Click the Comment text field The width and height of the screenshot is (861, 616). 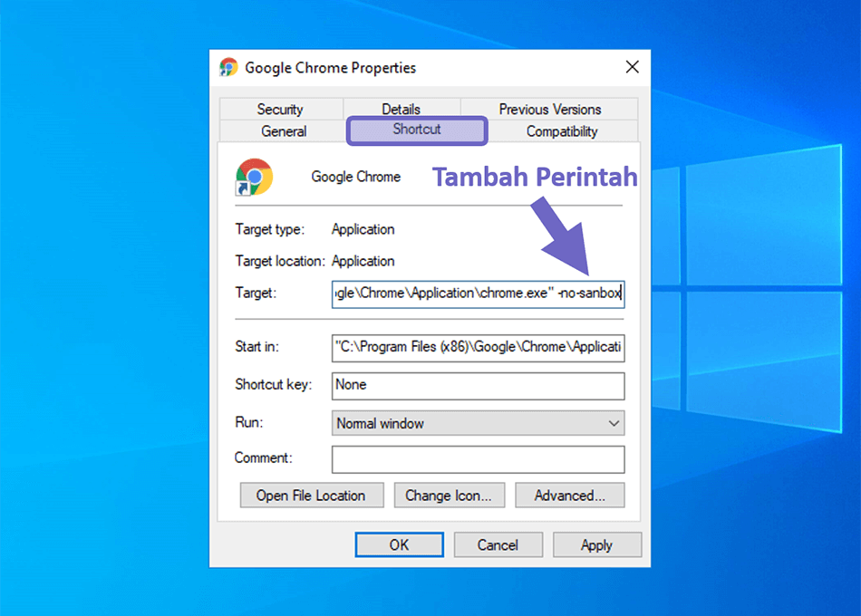(x=479, y=459)
